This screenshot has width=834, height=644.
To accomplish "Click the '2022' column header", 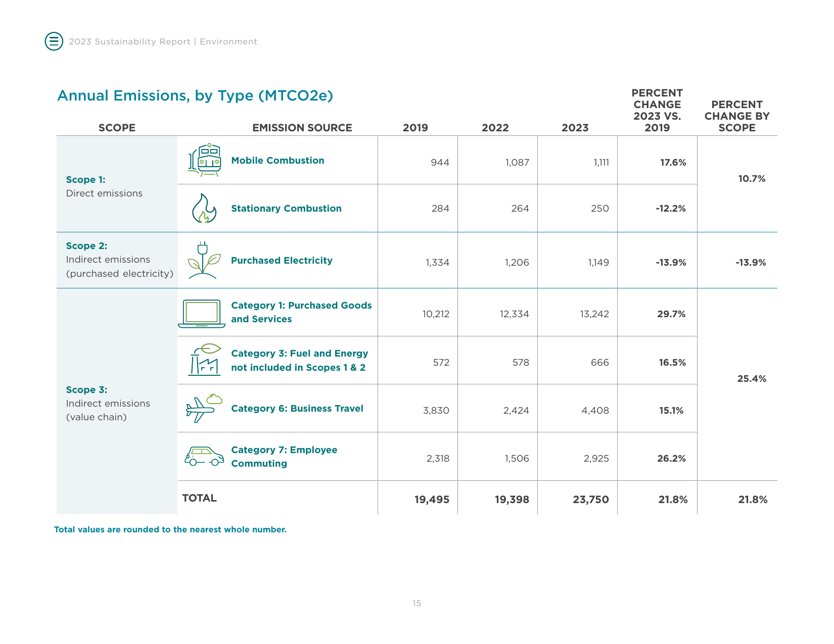I will pos(495,128).
